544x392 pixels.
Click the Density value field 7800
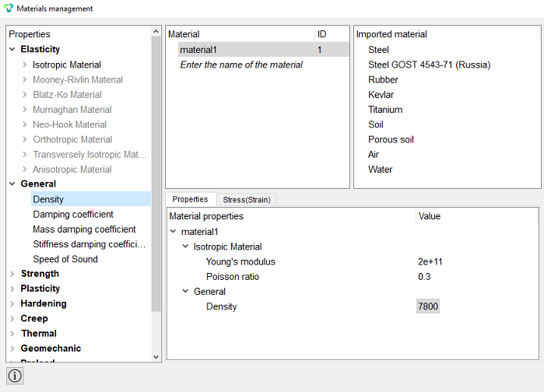[428, 306]
